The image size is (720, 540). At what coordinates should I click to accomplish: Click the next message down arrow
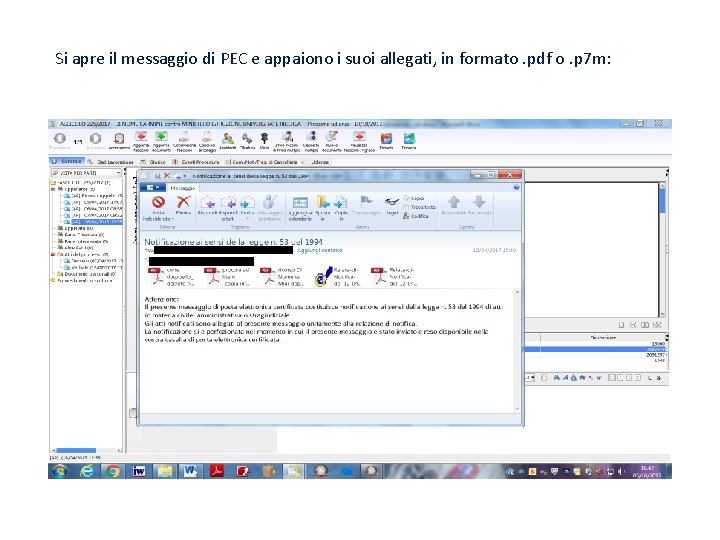(x=479, y=202)
